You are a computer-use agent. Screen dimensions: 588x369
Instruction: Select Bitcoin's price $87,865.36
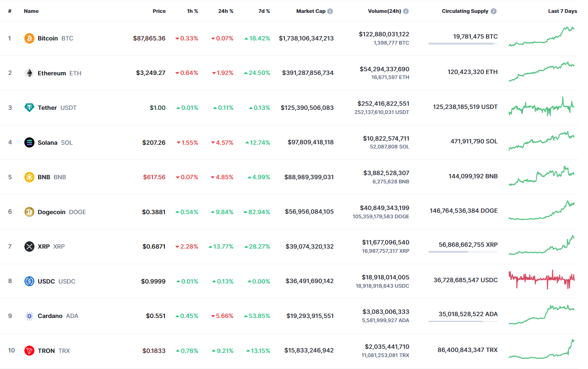pos(149,38)
